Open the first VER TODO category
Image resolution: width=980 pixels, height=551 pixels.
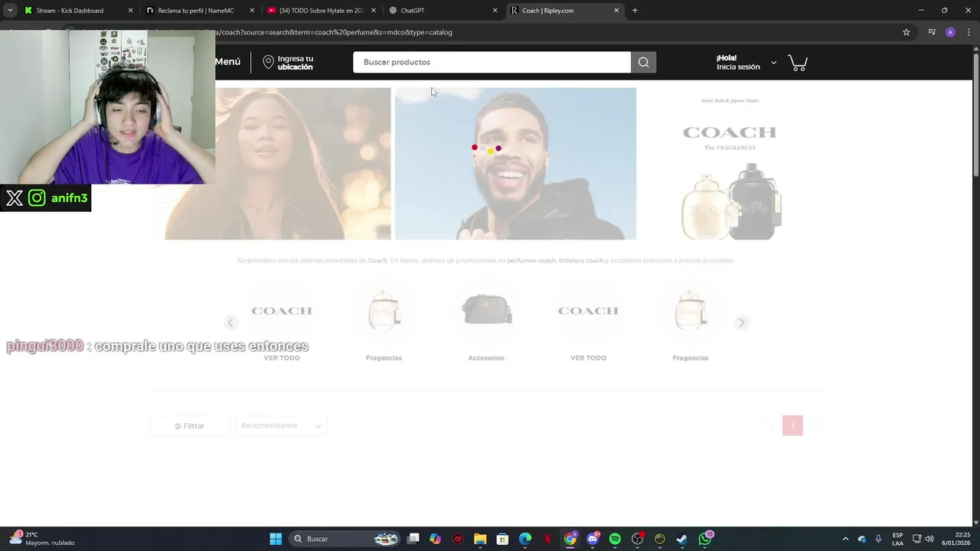pos(282,321)
